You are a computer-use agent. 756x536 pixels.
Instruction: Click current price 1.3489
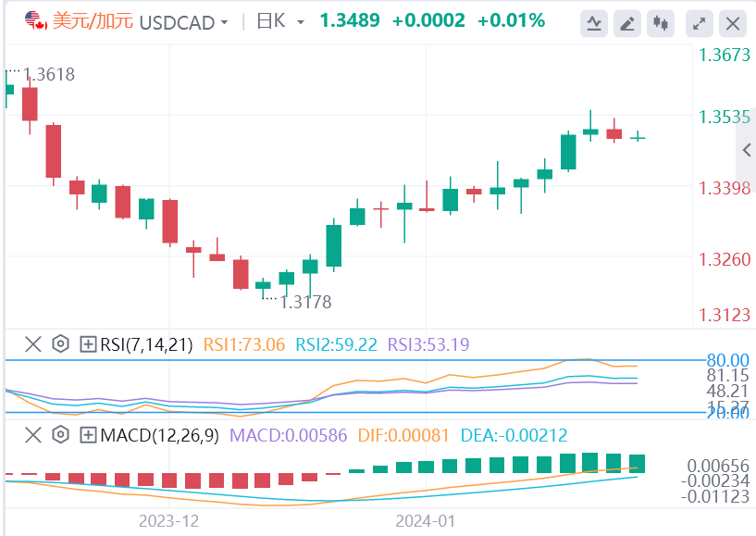click(x=350, y=20)
